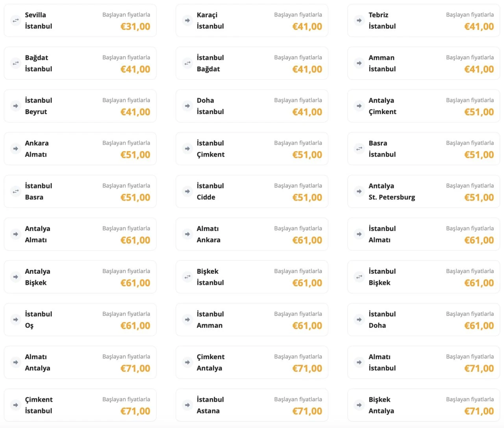Click round-trip icon beside Basra–İstanbul
The width and height of the screenshot is (504, 428).
[x=359, y=149]
